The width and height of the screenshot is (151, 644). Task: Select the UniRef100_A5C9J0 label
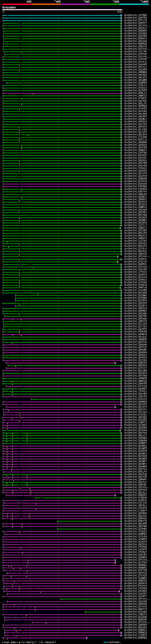coord(135,28)
